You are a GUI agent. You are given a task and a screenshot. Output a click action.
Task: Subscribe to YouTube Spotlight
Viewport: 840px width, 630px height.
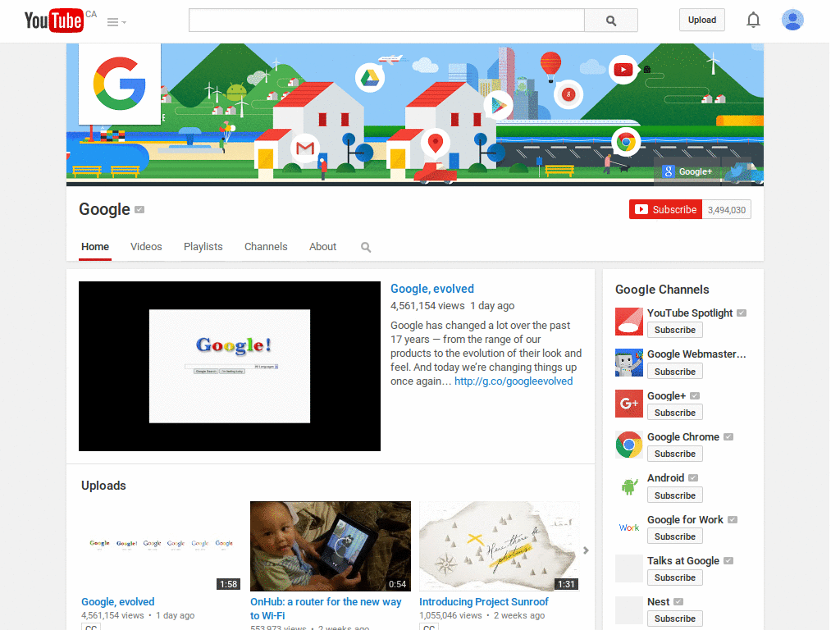(674, 330)
